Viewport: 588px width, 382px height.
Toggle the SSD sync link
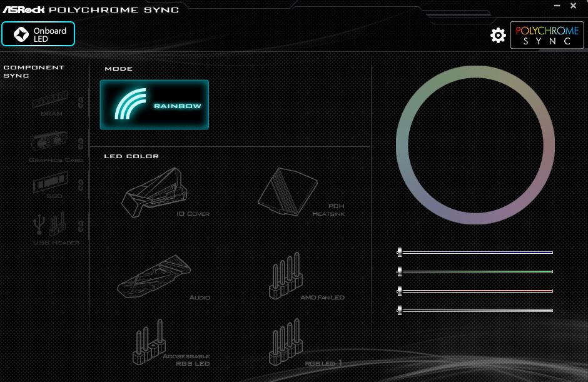pyautogui.click(x=81, y=184)
